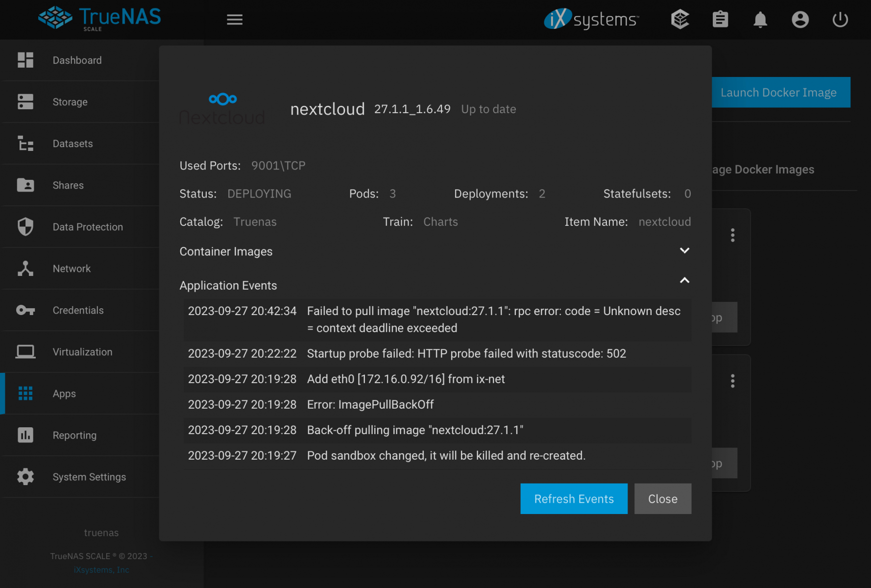Click the 'Up to date' status text
This screenshot has width=871, height=588.
(488, 109)
